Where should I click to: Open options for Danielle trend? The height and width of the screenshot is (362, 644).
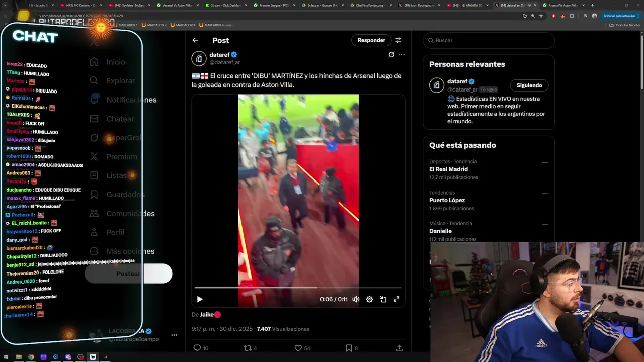click(545, 224)
